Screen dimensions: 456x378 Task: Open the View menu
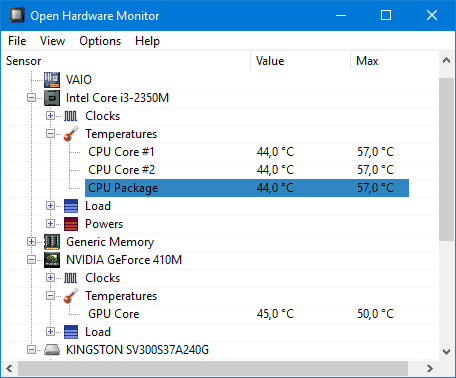click(x=52, y=41)
